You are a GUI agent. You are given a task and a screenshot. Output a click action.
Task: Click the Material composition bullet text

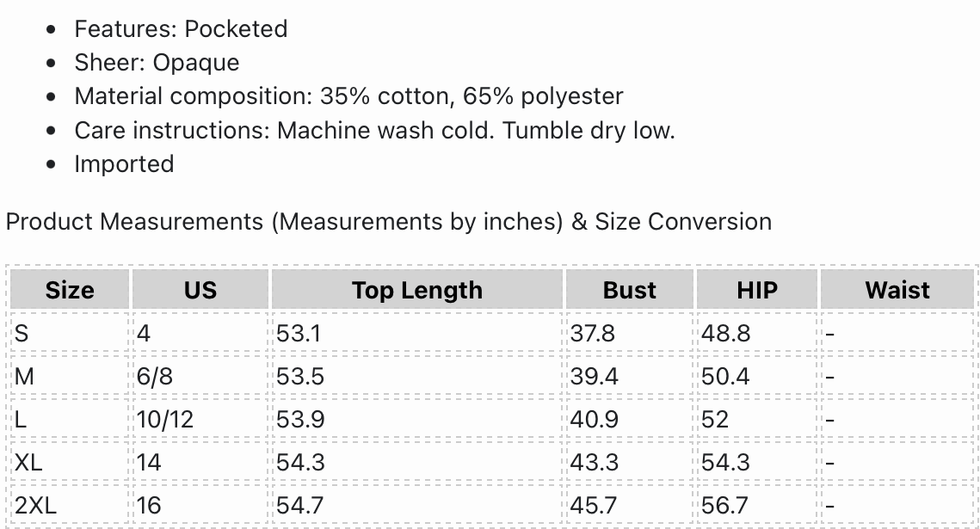348,96
